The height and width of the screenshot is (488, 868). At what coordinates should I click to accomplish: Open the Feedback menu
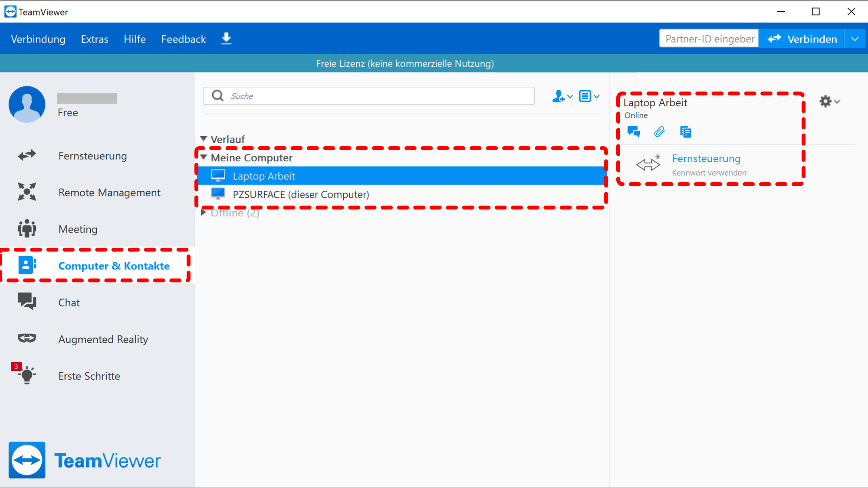pyautogui.click(x=183, y=39)
